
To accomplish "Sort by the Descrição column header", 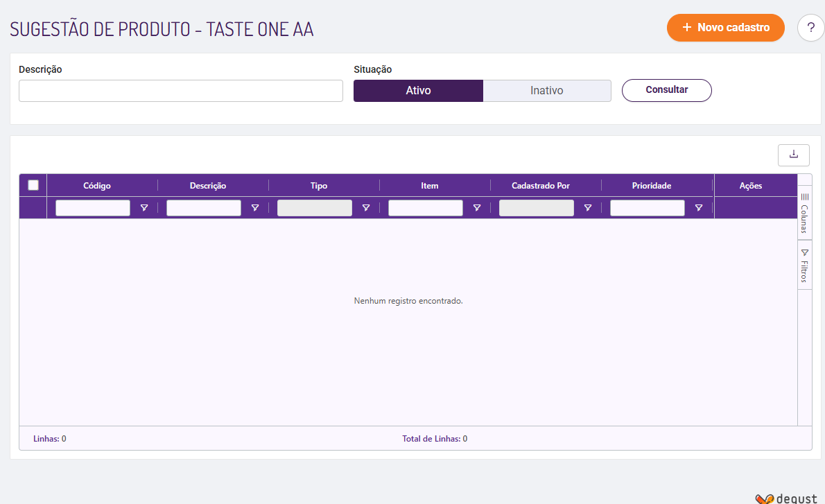I will point(208,186).
